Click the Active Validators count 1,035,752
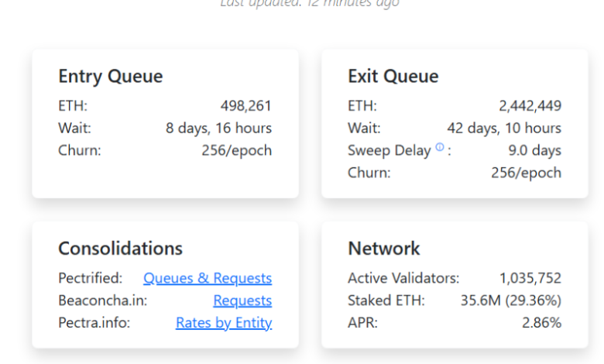The image size is (604, 364). tap(530, 278)
